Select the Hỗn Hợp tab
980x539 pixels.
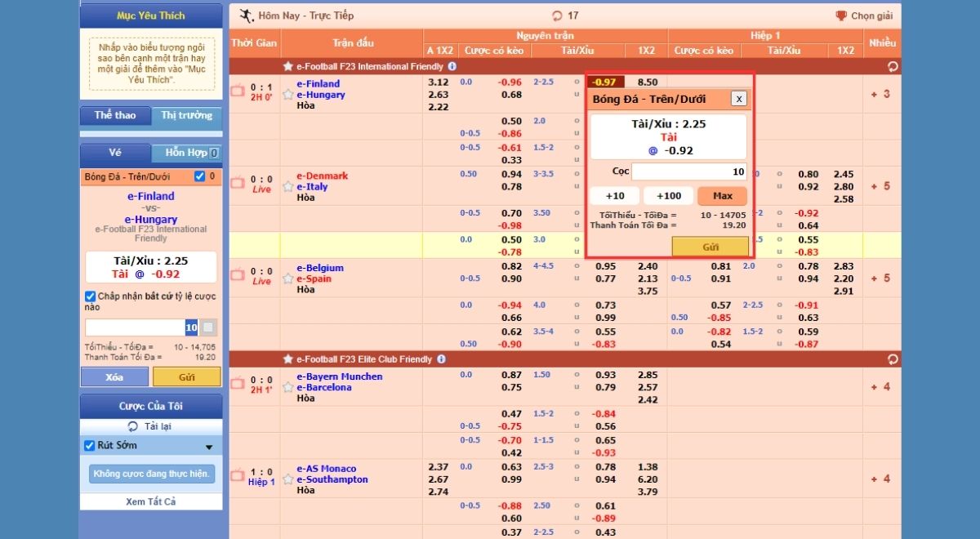pyautogui.click(x=187, y=153)
